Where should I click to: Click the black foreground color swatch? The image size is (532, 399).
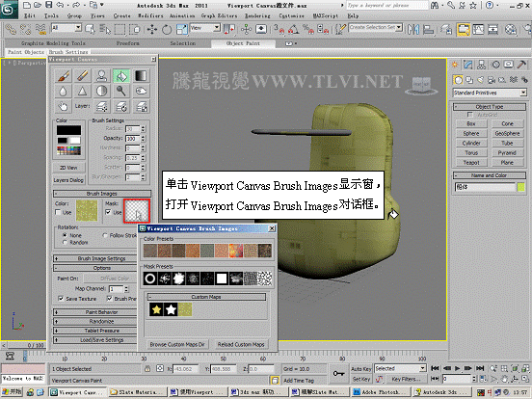68,130
